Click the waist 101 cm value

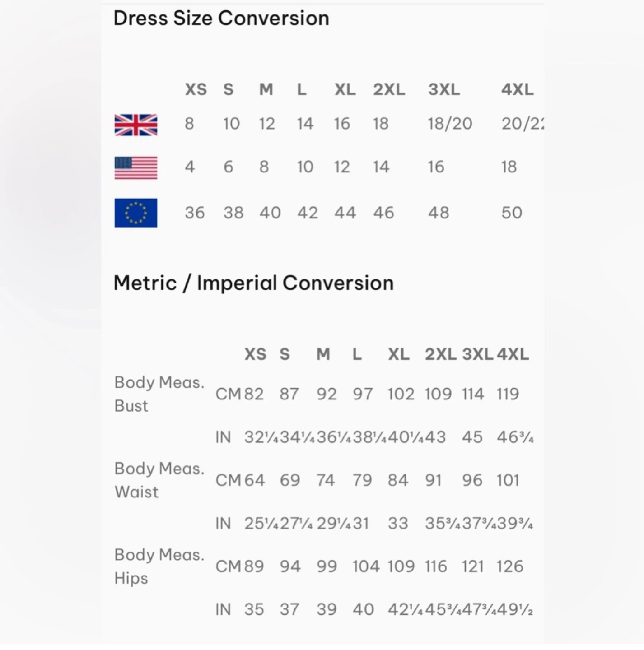coord(508,480)
